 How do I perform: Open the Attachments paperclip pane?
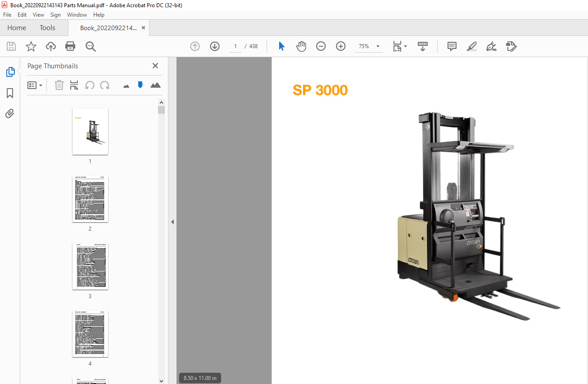(x=10, y=114)
